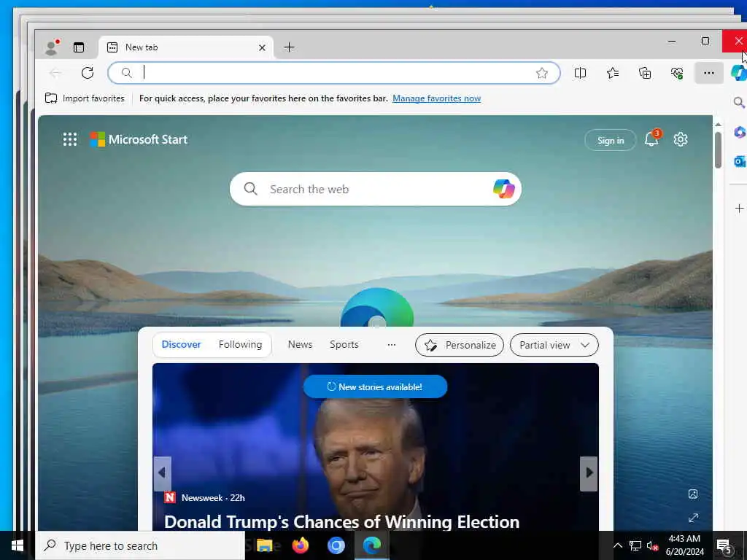Open the Collections icon in toolbar
The height and width of the screenshot is (560, 747).
(645, 73)
